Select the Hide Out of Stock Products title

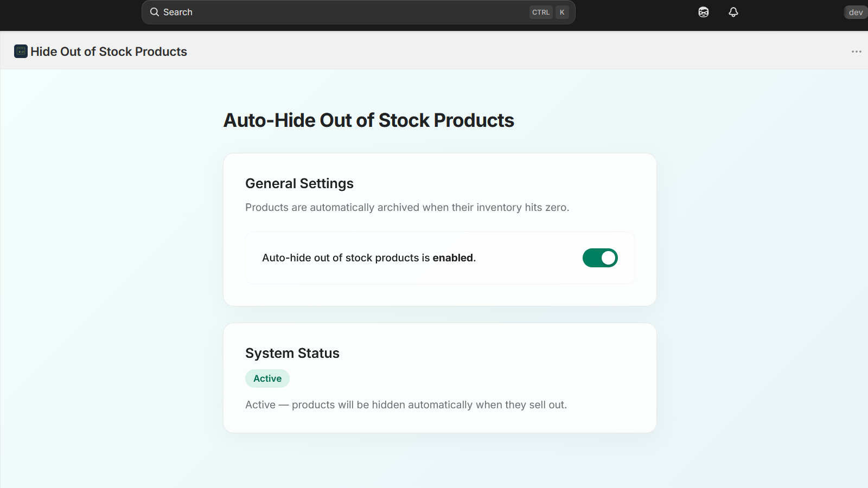[x=108, y=52]
